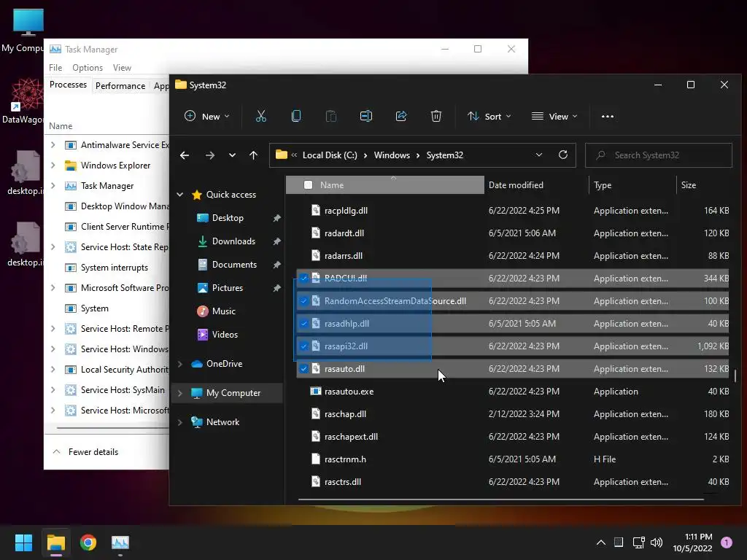Click the Paste clipboard icon in toolbar
This screenshot has width=747, height=560.
coord(331,116)
